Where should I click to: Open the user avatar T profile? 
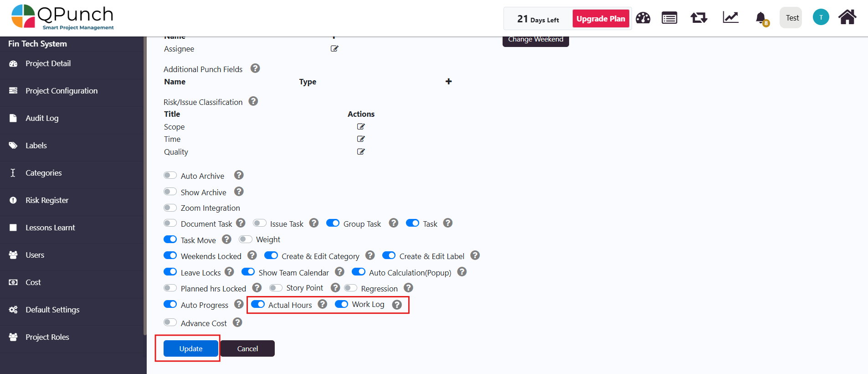pyautogui.click(x=821, y=17)
